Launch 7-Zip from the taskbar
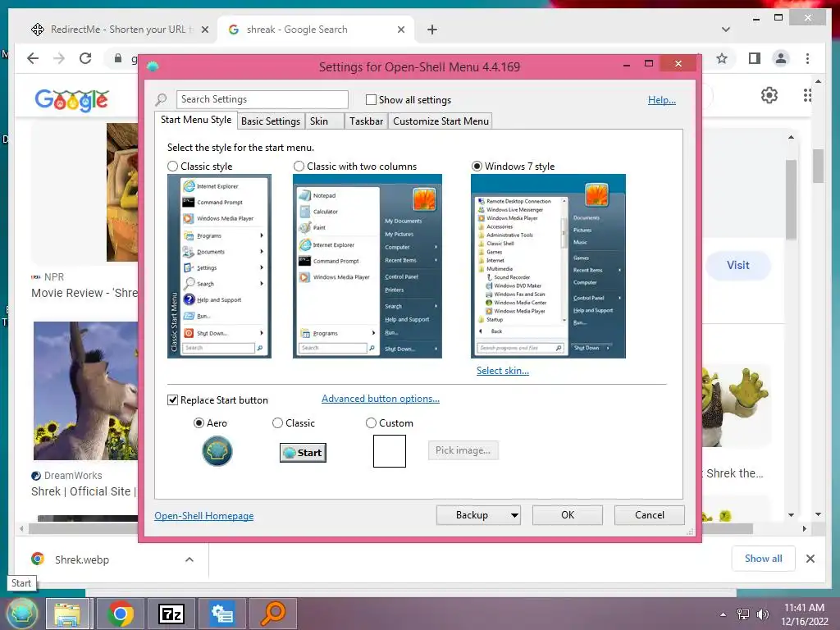 171,614
